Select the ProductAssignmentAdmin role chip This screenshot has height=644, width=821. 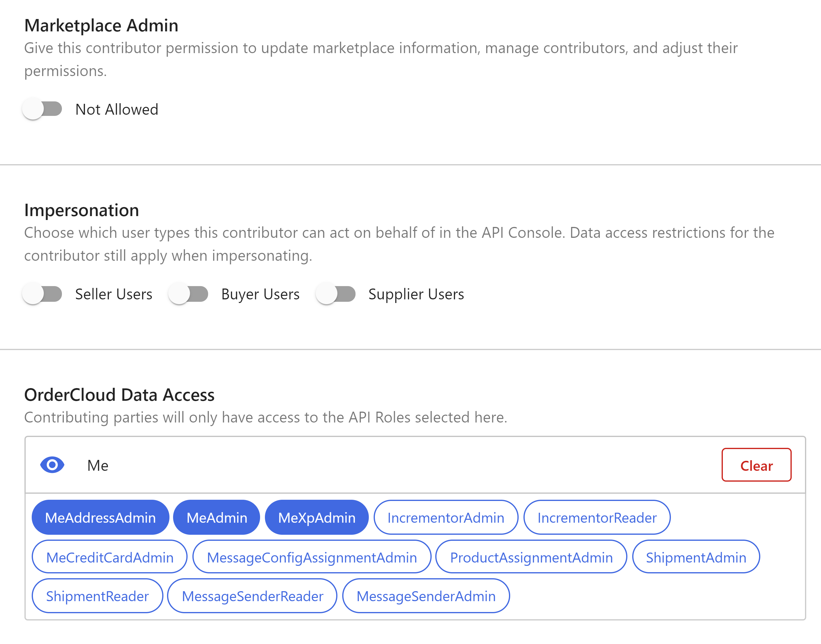(531, 557)
